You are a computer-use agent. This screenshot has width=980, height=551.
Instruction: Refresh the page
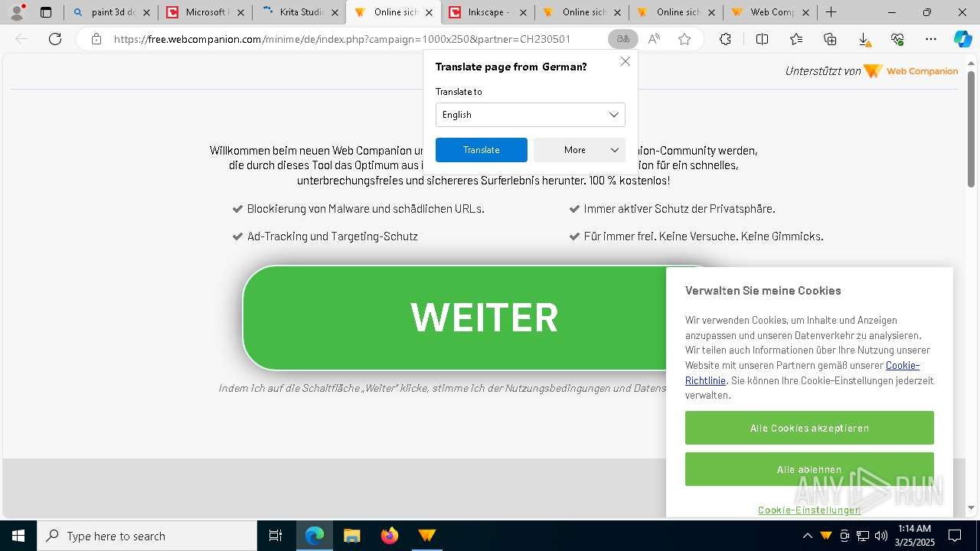(x=55, y=39)
